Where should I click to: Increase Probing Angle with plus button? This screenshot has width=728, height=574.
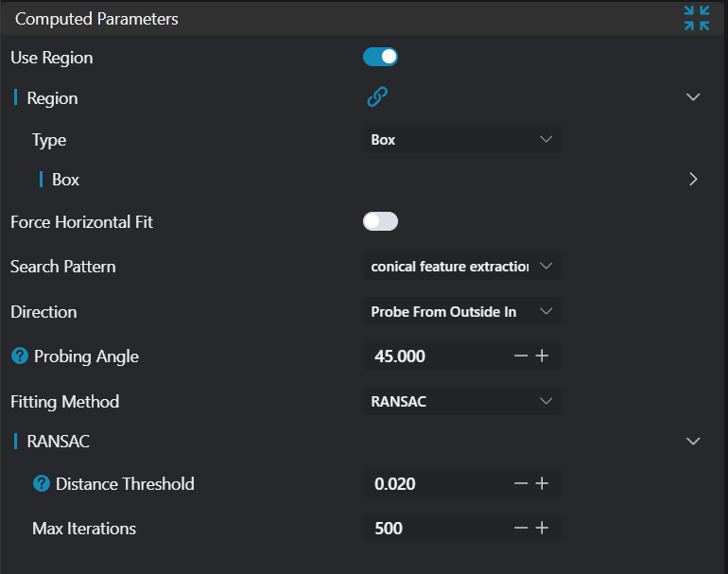[x=542, y=357]
